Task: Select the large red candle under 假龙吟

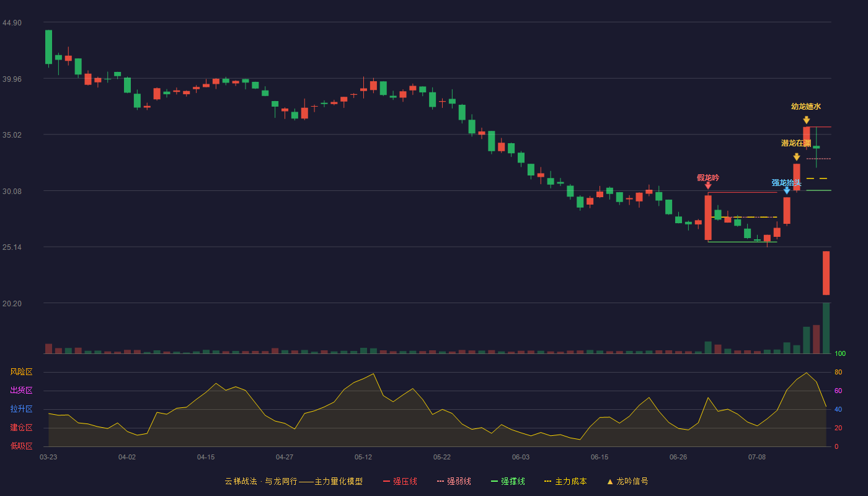Action: tap(708, 218)
